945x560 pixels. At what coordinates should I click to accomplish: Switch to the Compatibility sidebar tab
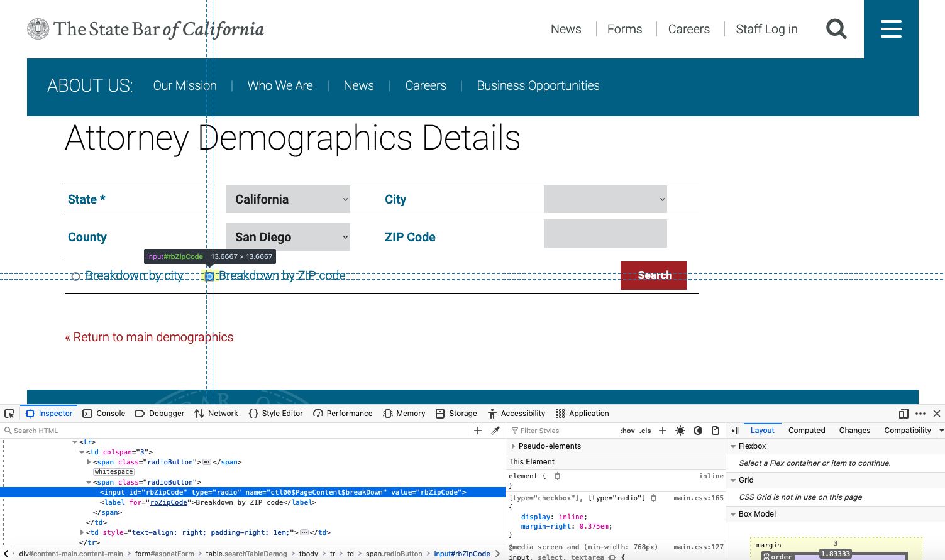pyautogui.click(x=907, y=431)
